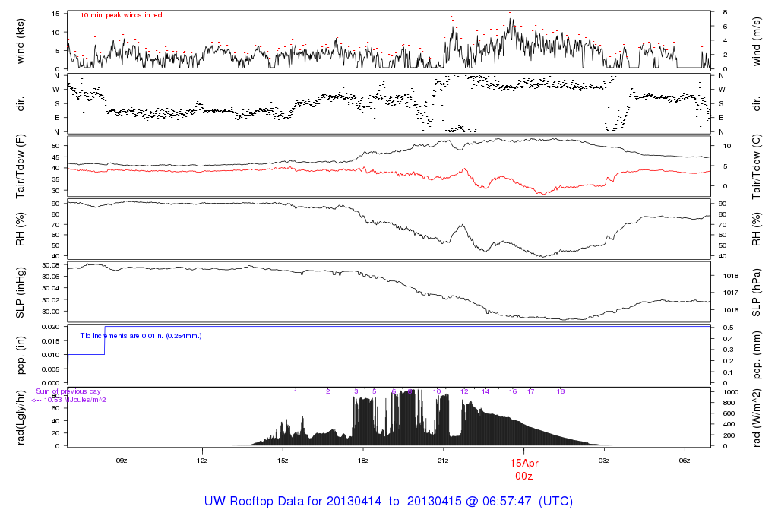Viewport: 778px width, 532px height.
Task: Click the '1018' hPa tick value
Action: (x=730, y=277)
